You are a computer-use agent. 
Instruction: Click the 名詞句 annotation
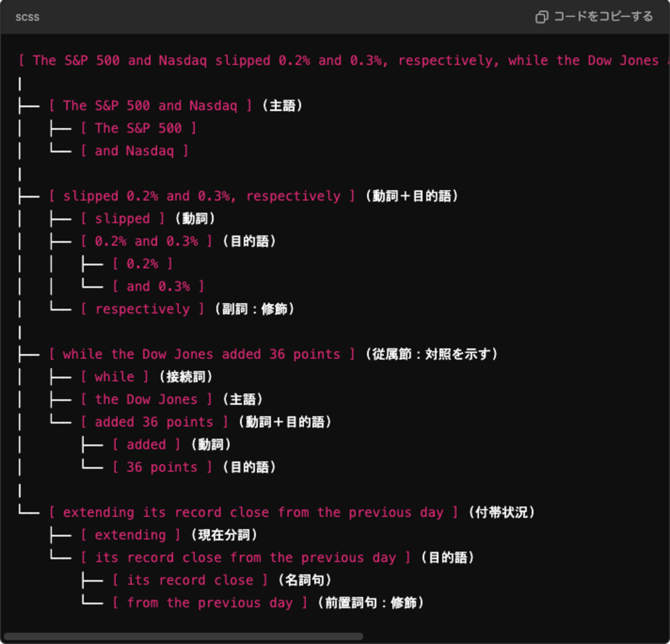tap(305, 580)
